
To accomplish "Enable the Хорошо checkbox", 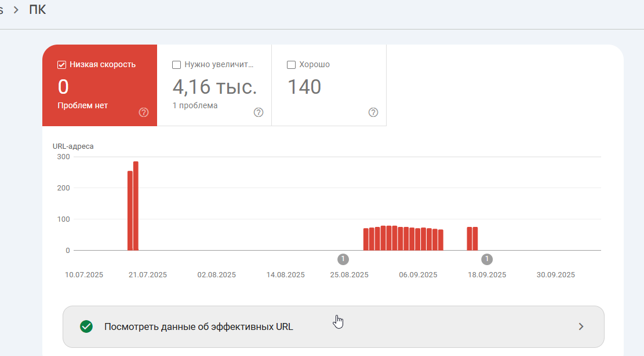I will [291, 65].
